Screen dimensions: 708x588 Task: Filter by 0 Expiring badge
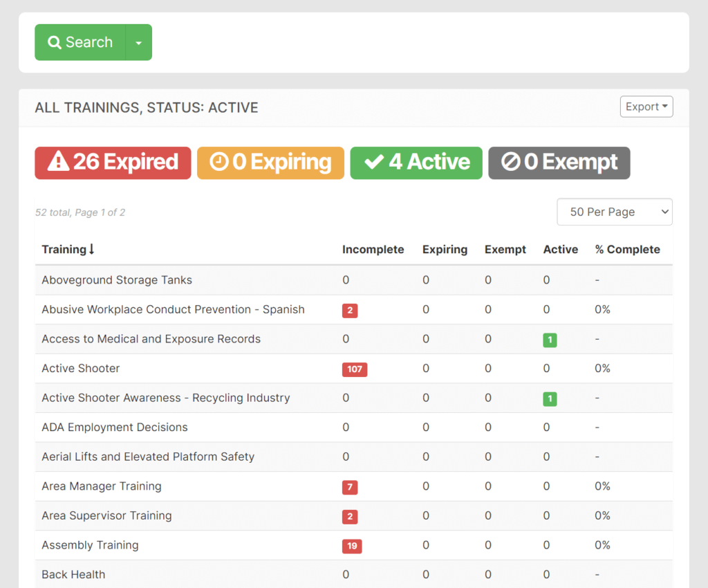(270, 163)
